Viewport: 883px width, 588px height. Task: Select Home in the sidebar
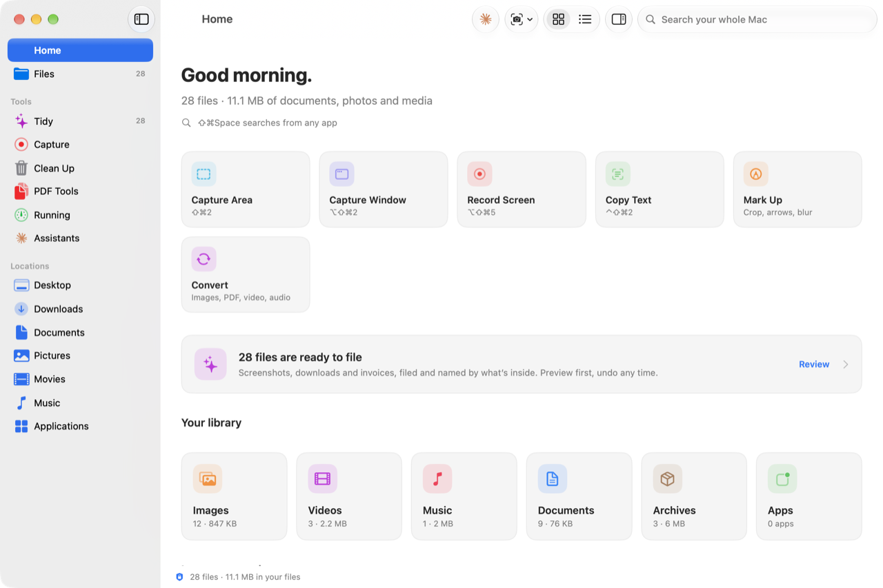coord(80,50)
